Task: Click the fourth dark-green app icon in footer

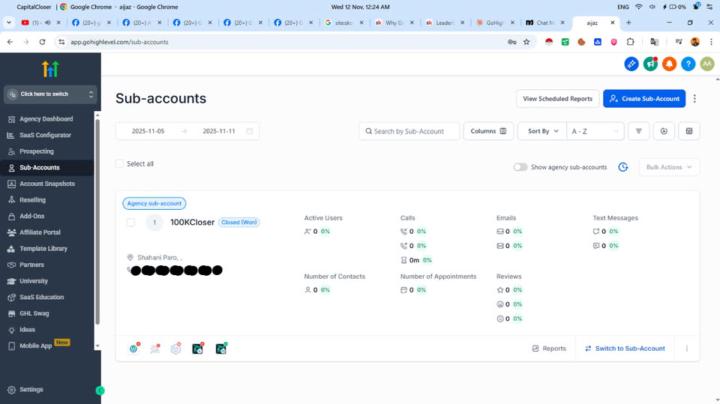Action: (198, 348)
